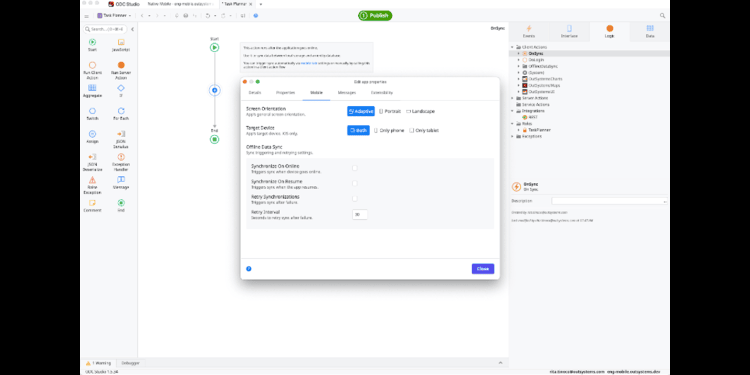Open the Data panel tab
Screen dimensions: 750x375
click(x=650, y=32)
